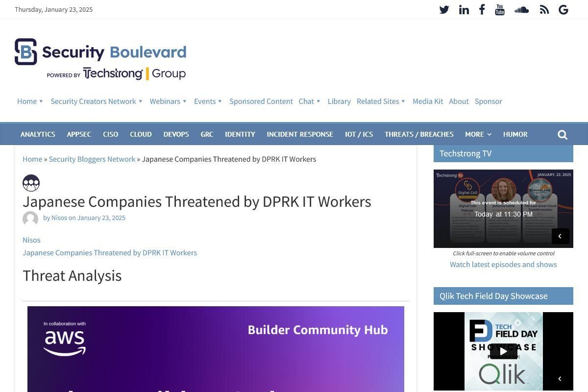Viewport: 588px width, 392px height.
Task: Click the AWS Builder Community Hub banner
Action: 216,349
